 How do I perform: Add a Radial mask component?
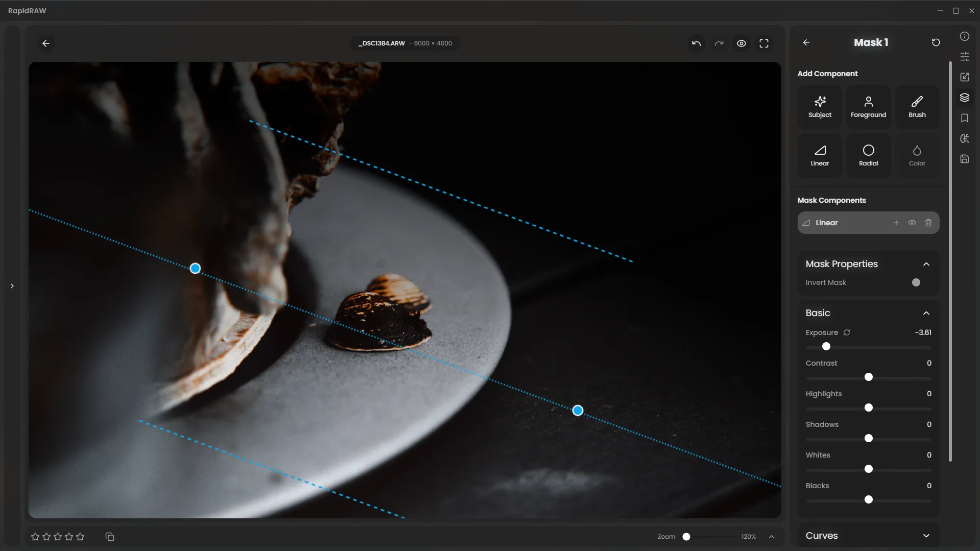868,155
